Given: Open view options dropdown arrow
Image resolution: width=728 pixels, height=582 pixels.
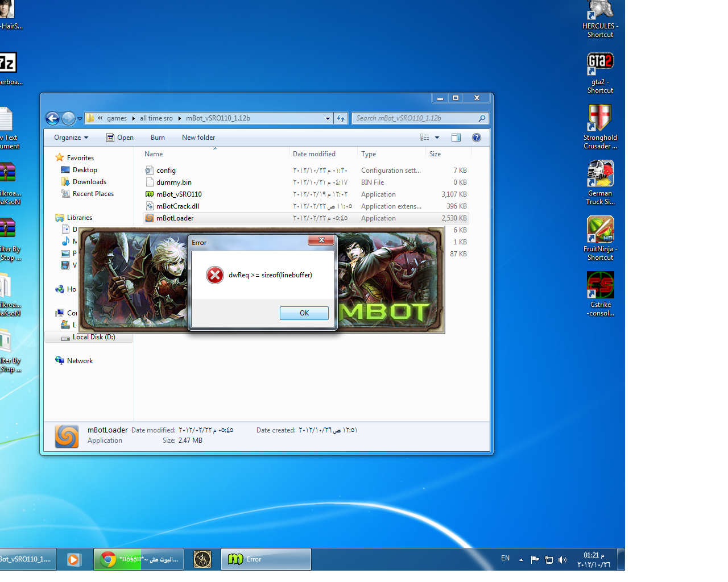Looking at the screenshot, I should tap(437, 138).
